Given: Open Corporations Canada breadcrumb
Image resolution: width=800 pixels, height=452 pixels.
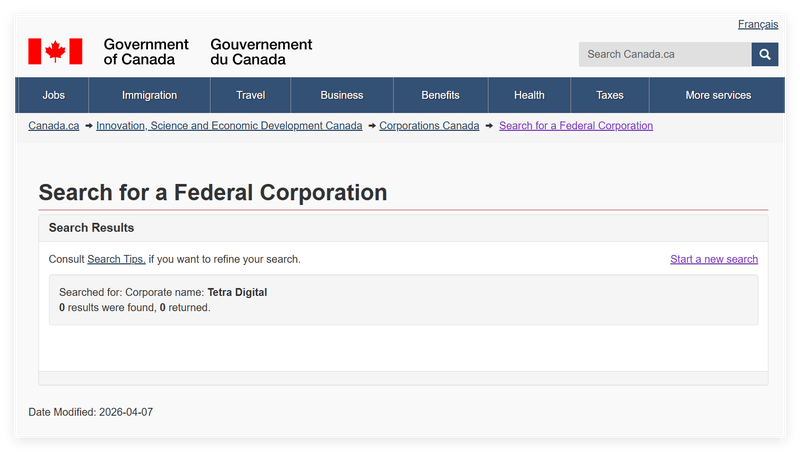Looking at the screenshot, I should coord(429,125).
